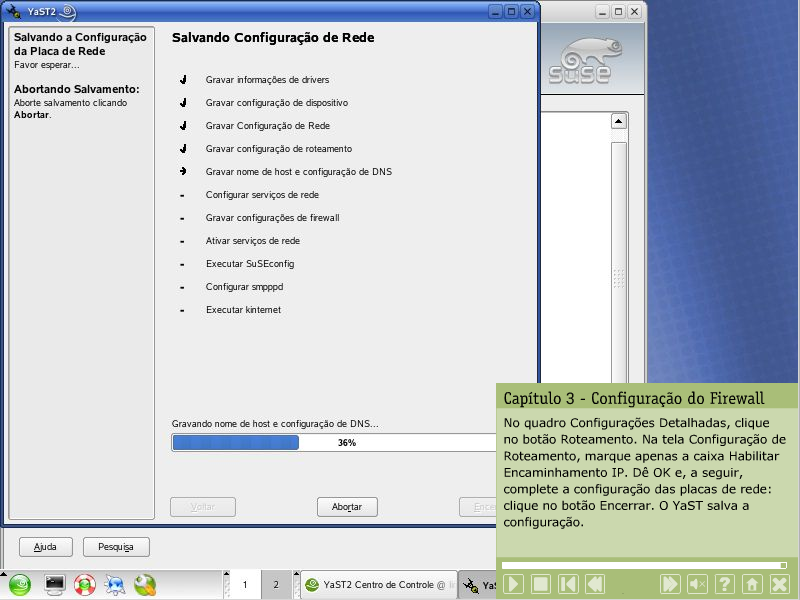Click the Pesquisa button
Viewport: 800px width, 600px height.
(116, 547)
